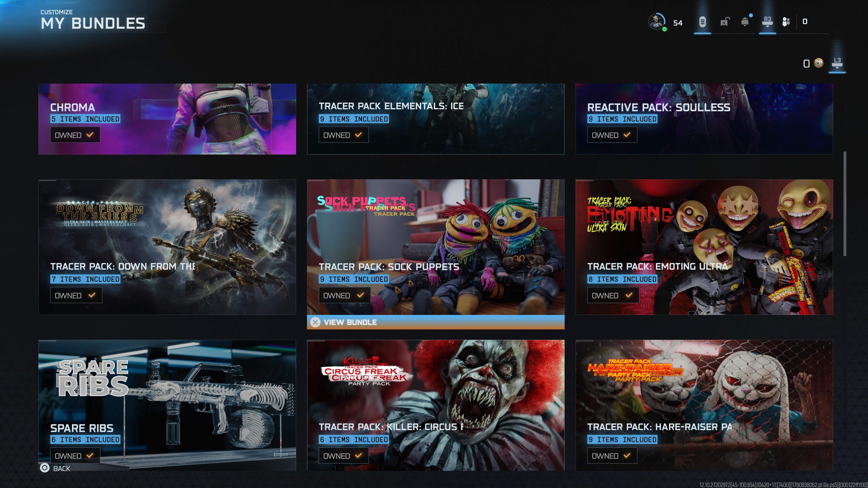Click Owned on Elementals: Ice bundle
This screenshot has height=488, width=868.
click(344, 135)
